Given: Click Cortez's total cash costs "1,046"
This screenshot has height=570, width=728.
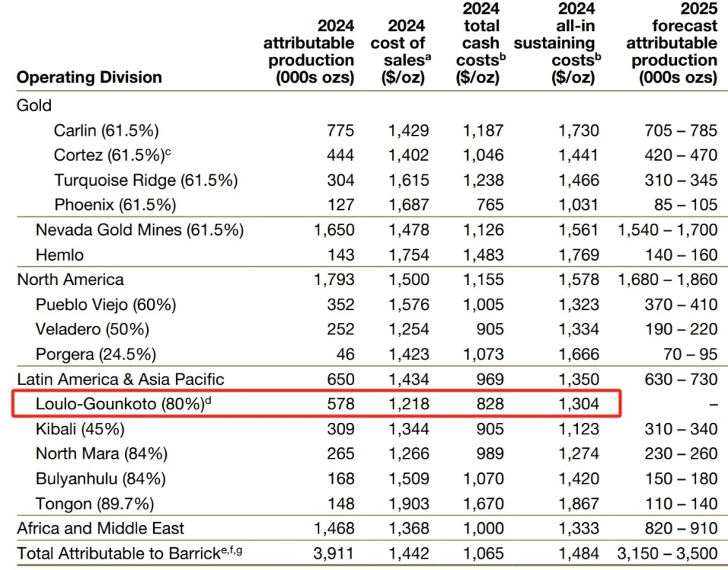Looking at the screenshot, I should pos(483,155).
